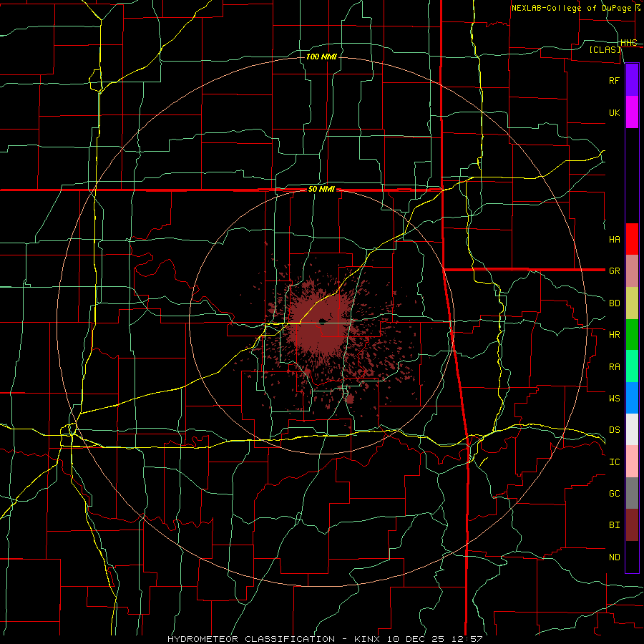Click the yellow BD color swatch
Image resolution: width=644 pixels, height=644 pixels.
point(632,303)
